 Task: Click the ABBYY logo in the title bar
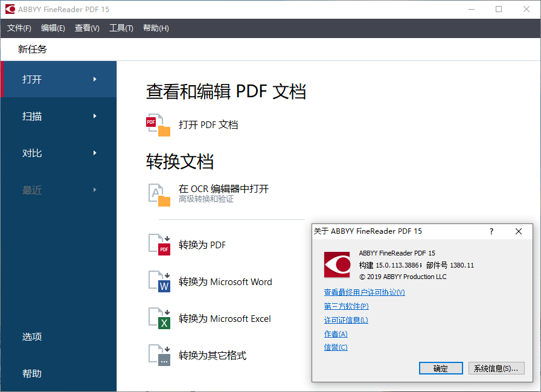(x=10, y=9)
